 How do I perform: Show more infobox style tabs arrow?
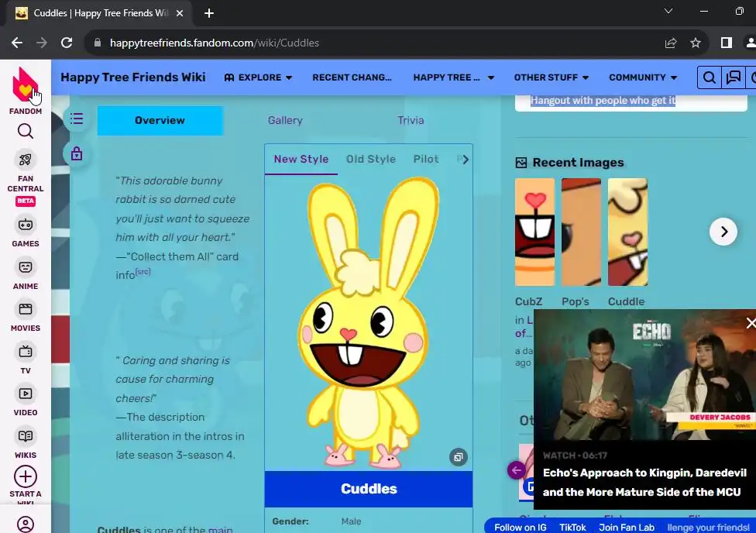click(x=464, y=159)
